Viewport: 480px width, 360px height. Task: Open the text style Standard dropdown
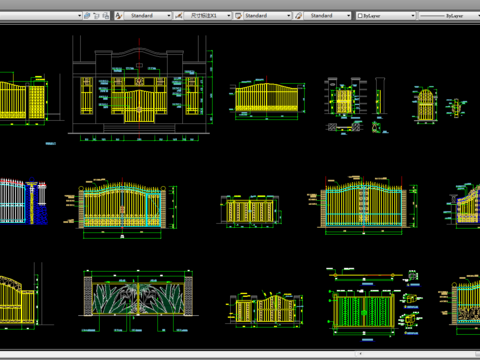coord(148,16)
